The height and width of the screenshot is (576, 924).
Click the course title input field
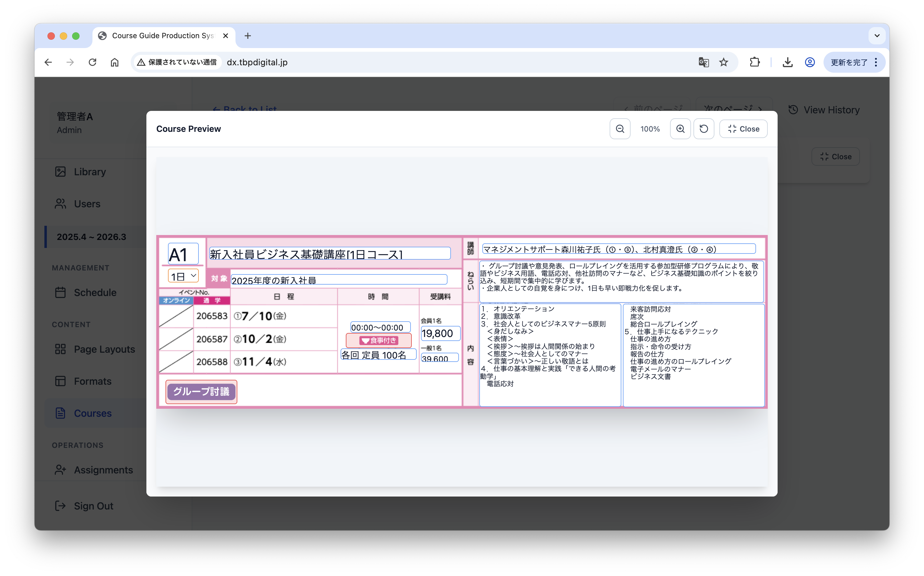pyautogui.click(x=330, y=254)
